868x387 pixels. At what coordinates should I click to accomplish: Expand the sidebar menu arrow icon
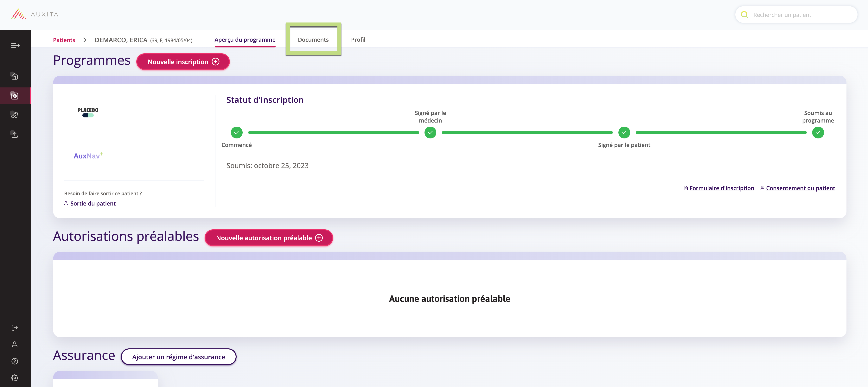(15, 46)
